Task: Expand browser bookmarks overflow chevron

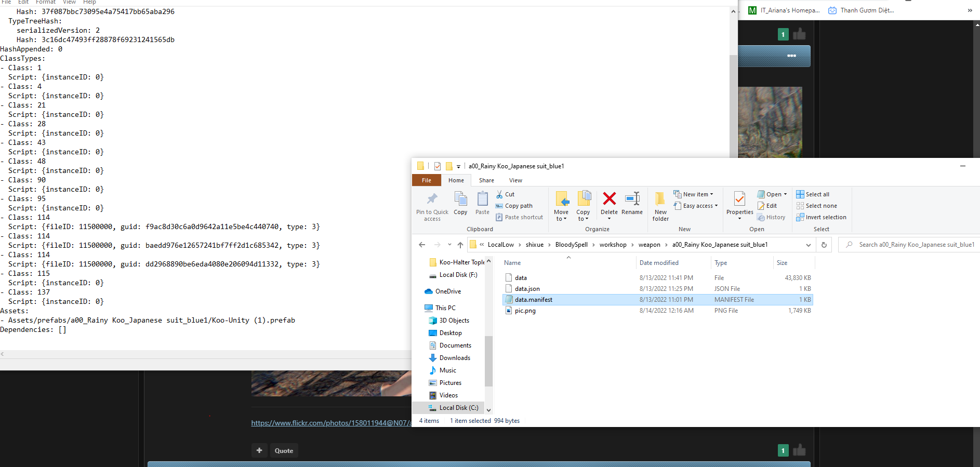Action: tap(970, 10)
